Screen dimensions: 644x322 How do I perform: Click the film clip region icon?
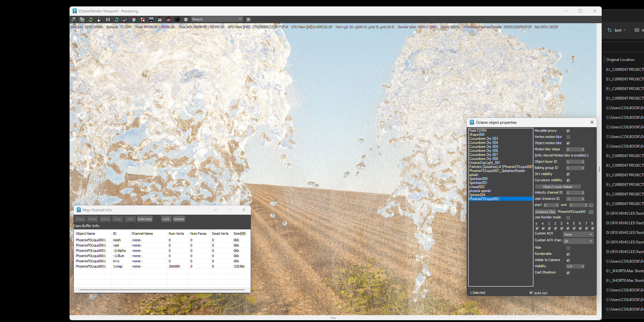tap(160, 19)
